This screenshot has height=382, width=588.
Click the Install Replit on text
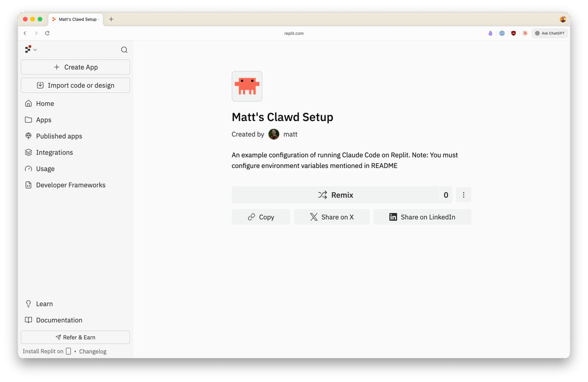[x=43, y=351]
